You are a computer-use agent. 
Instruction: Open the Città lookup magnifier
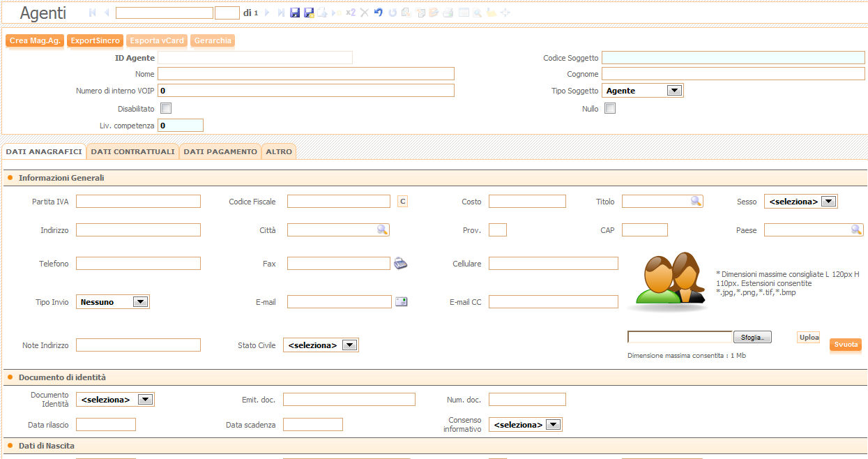(x=381, y=229)
